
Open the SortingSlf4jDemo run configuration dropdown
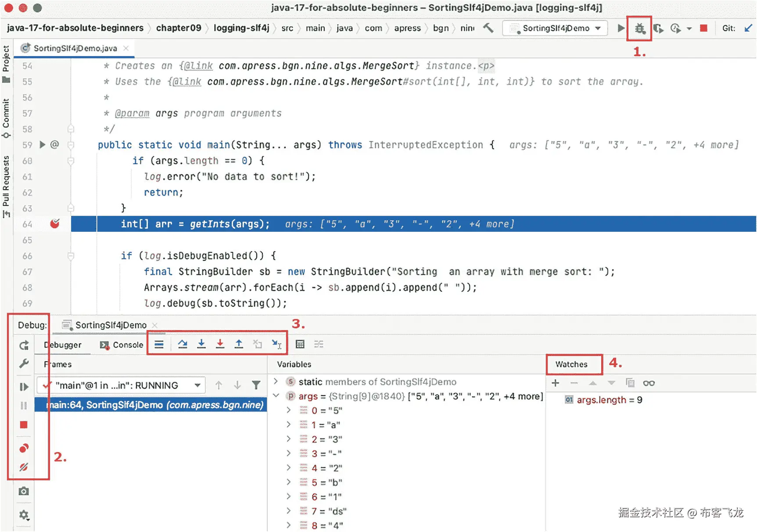(x=555, y=28)
